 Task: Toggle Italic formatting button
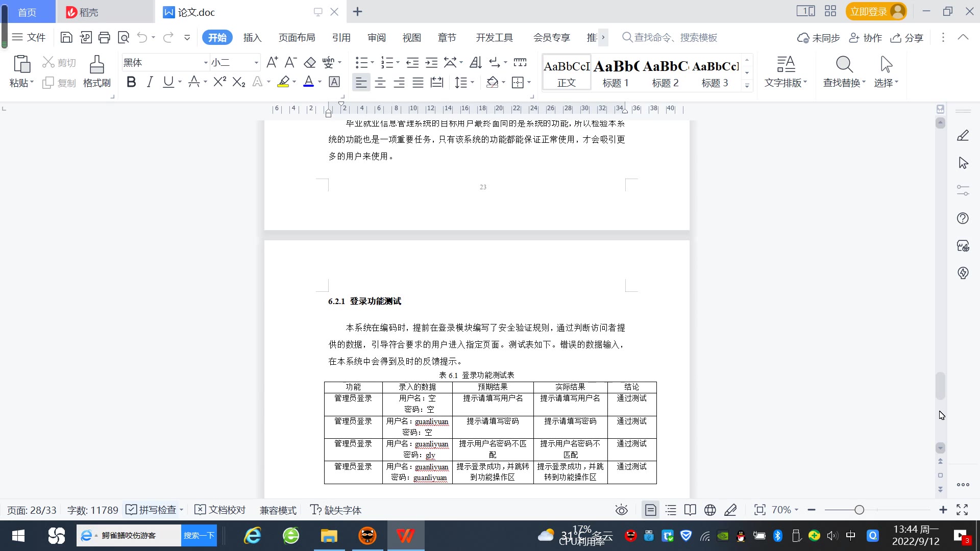coord(150,82)
